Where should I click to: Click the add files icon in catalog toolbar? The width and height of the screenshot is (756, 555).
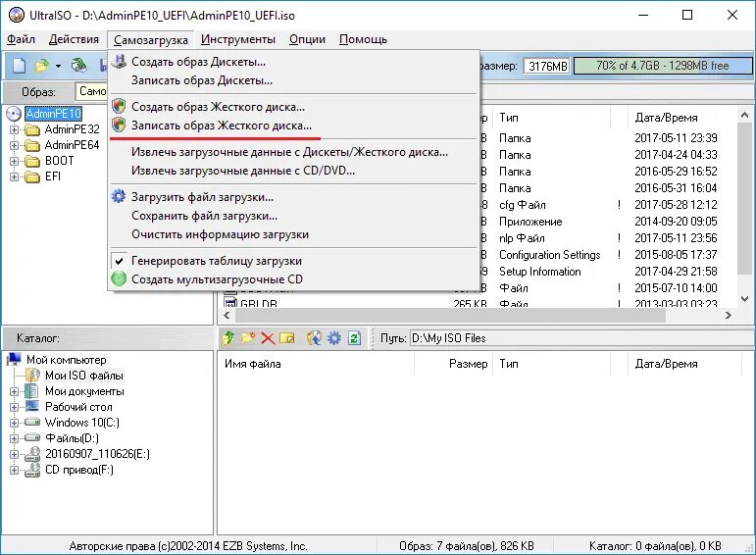coord(314,338)
